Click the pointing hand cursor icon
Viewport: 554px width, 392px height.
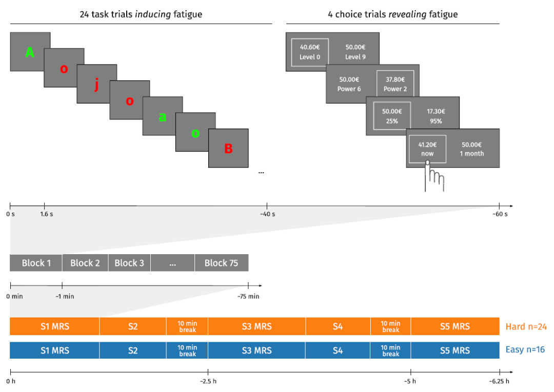click(x=434, y=176)
